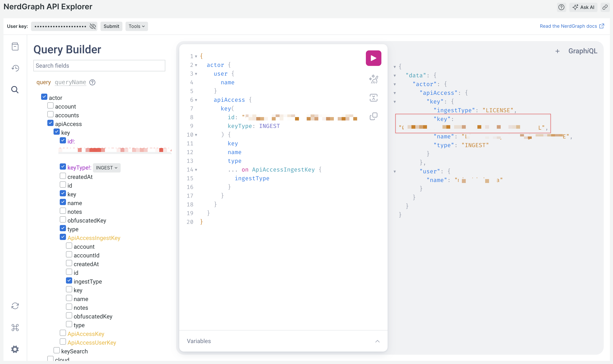Open the history panel icon in sidebar
This screenshot has height=364, width=613.
click(15, 68)
